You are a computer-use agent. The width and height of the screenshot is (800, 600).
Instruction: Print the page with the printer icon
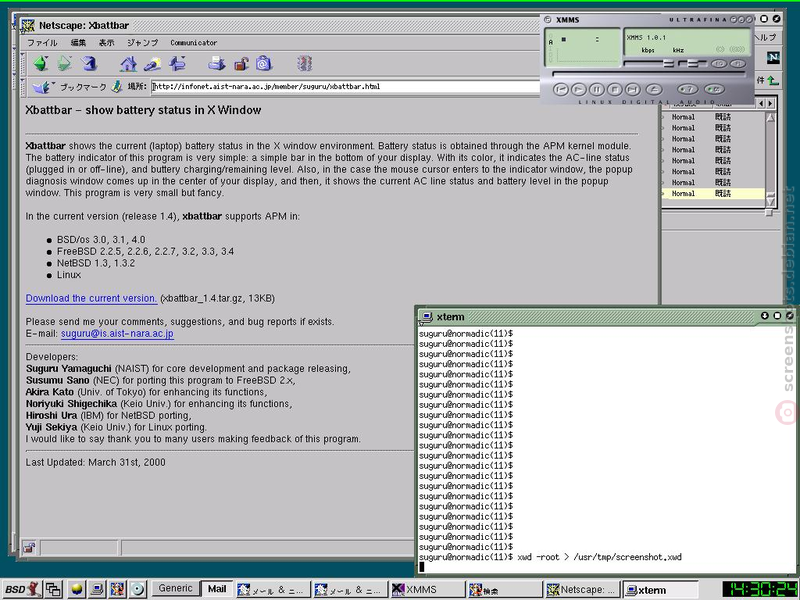pos(216,64)
